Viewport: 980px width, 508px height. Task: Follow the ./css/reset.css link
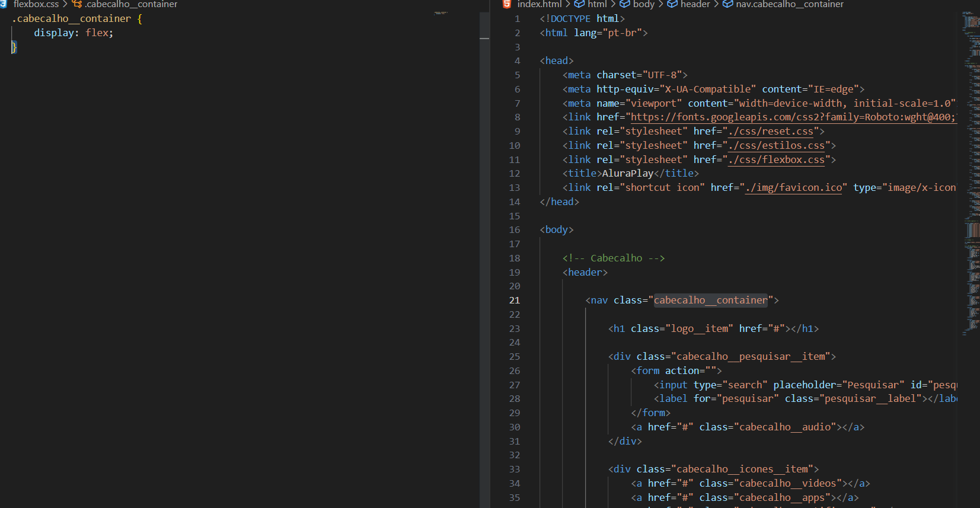coord(771,132)
